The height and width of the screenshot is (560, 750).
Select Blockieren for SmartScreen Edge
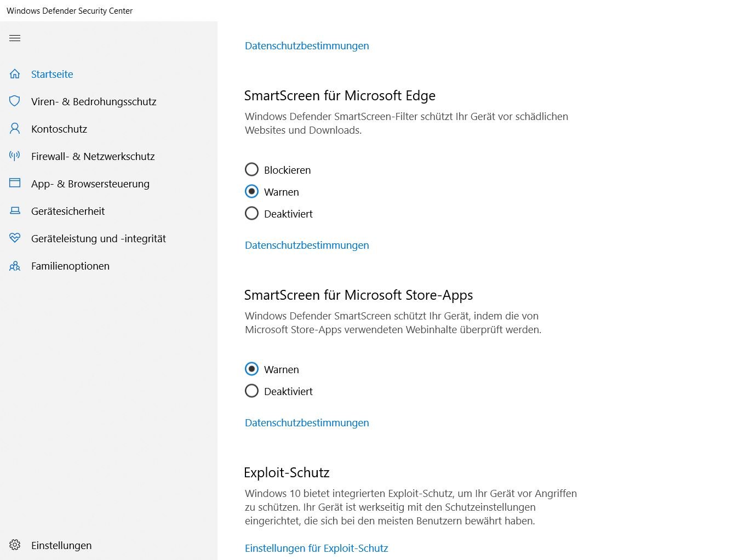[251, 170]
